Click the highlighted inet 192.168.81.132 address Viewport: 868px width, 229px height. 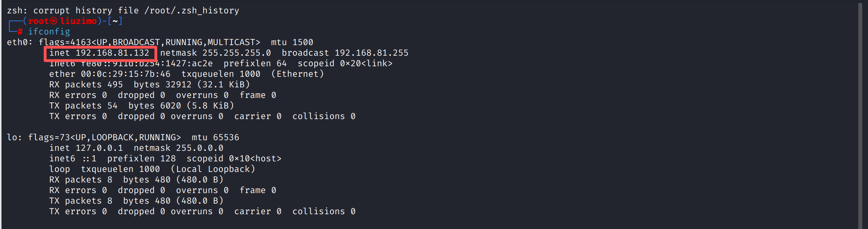click(x=99, y=53)
